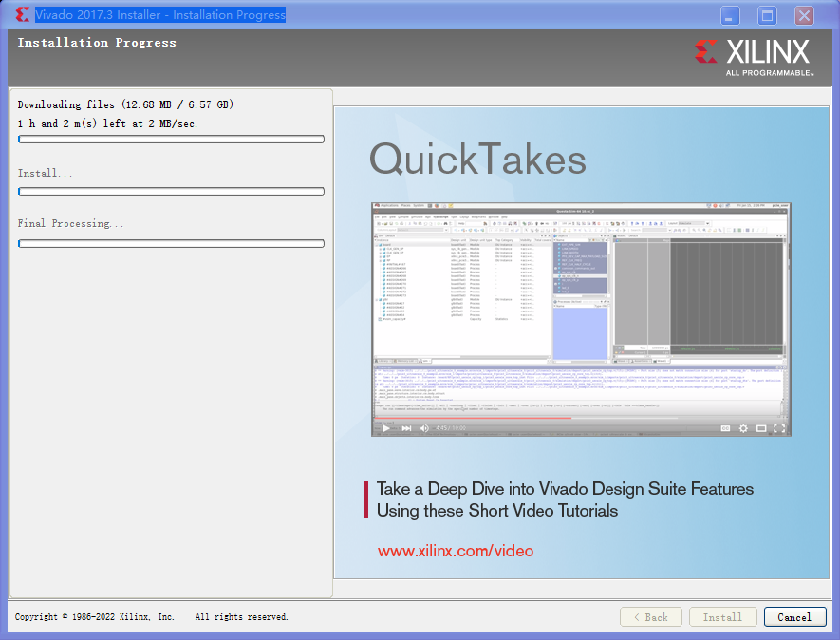Click the 'Install...' status label
840x640 pixels.
coord(45,173)
